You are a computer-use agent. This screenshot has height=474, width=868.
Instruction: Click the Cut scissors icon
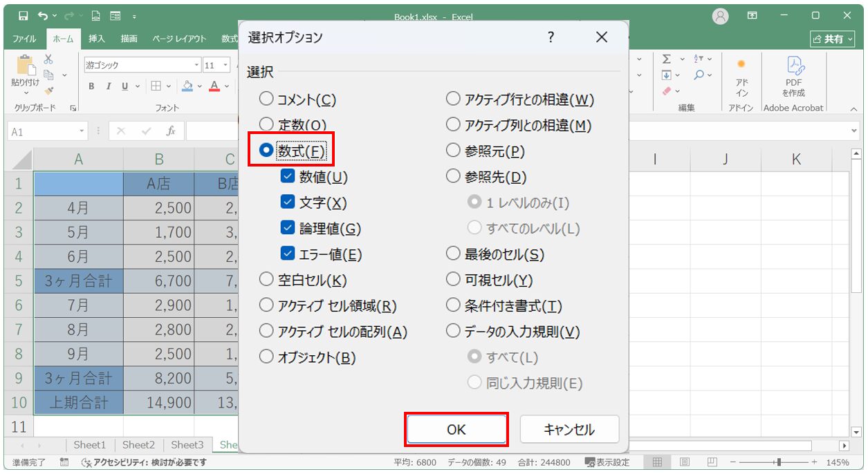pyautogui.click(x=48, y=59)
